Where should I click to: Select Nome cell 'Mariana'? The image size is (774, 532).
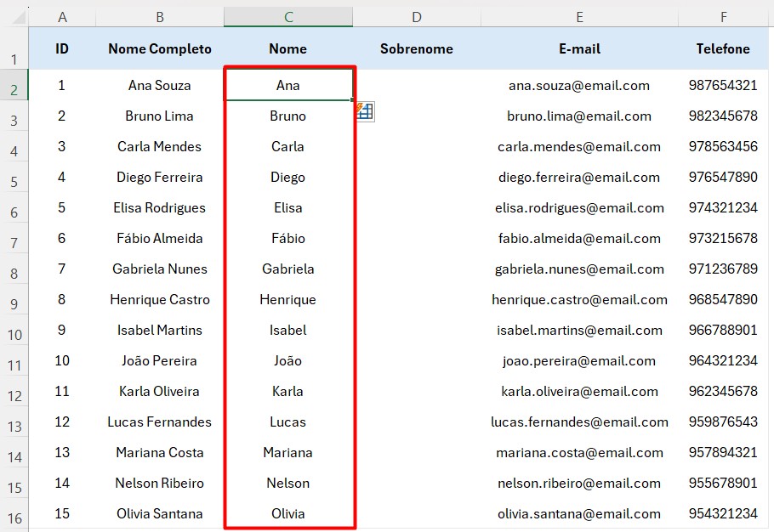[x=288, y=452]
